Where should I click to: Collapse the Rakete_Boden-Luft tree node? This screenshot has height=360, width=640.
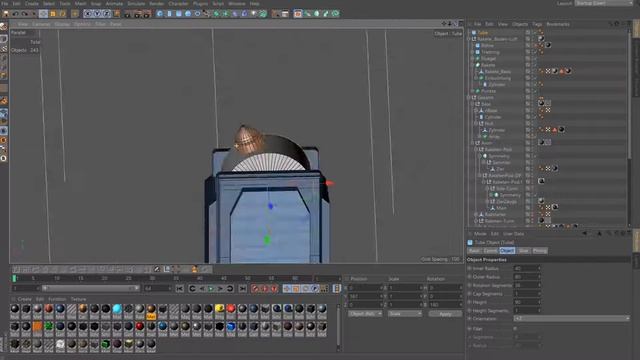click(x=469, y=39)
